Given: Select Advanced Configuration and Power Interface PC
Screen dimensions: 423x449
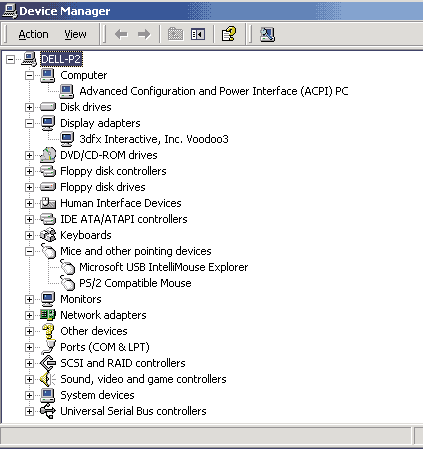Looking at the screenshot, I should [214, 91].
